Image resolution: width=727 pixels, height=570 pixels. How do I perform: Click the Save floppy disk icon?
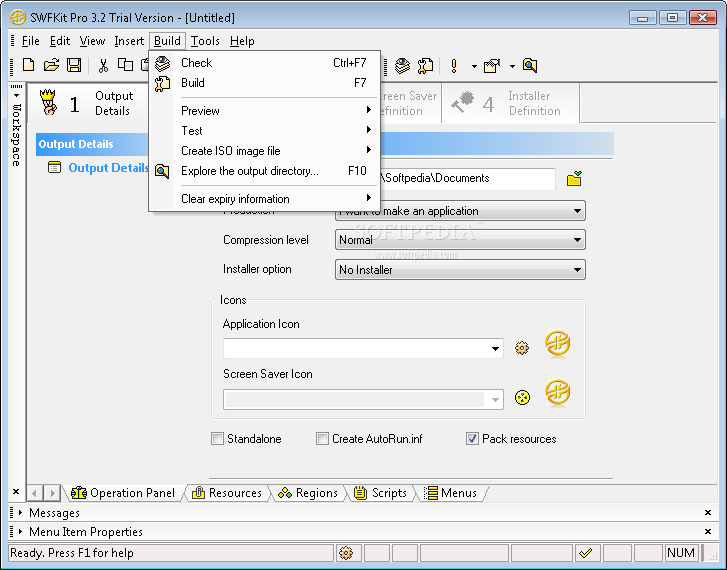pos(74,65)
